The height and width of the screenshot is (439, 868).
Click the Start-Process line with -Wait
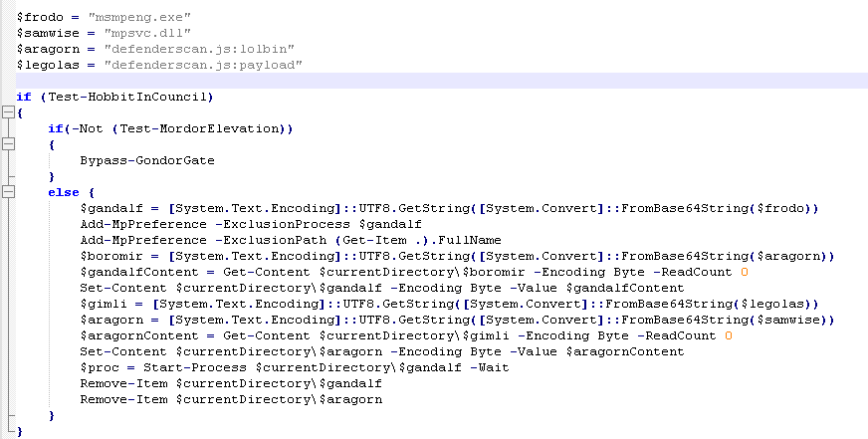295,367
